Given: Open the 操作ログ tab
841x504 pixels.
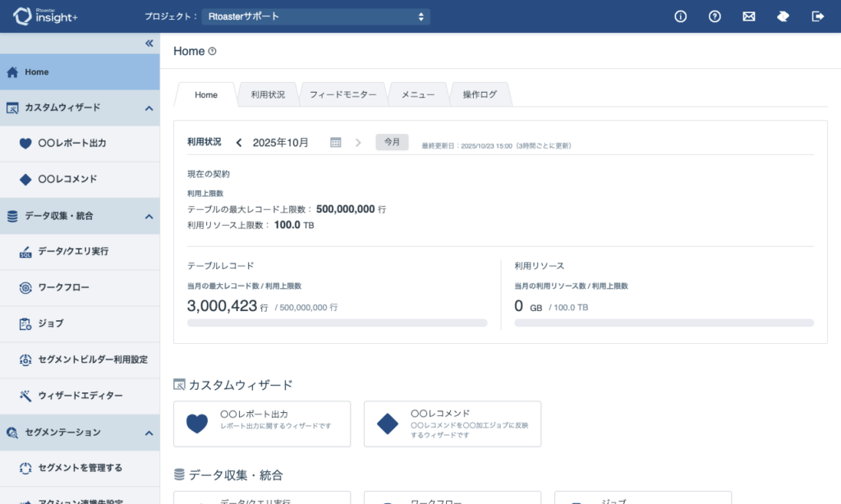Looking at the screenshot, I should click(480, 95).
